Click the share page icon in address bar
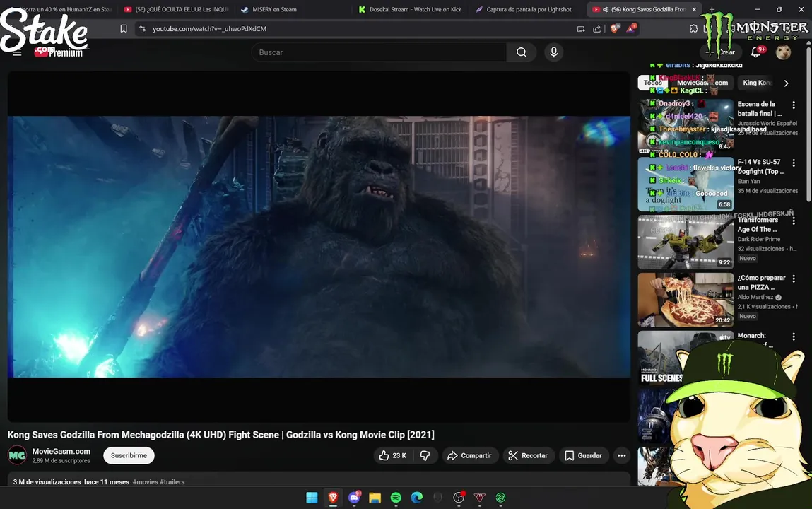This screenshot has height=509, width=812. pos(596,29)
